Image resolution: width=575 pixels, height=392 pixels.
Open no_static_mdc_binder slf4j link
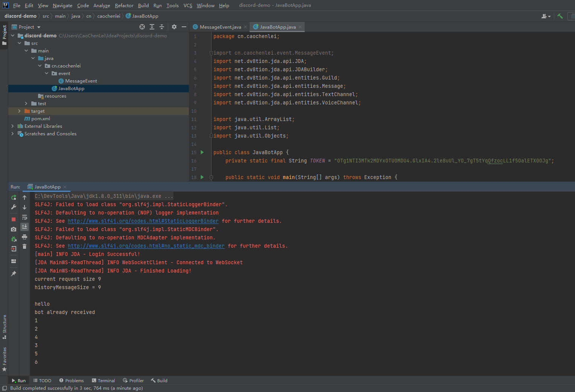coord(146,246)
